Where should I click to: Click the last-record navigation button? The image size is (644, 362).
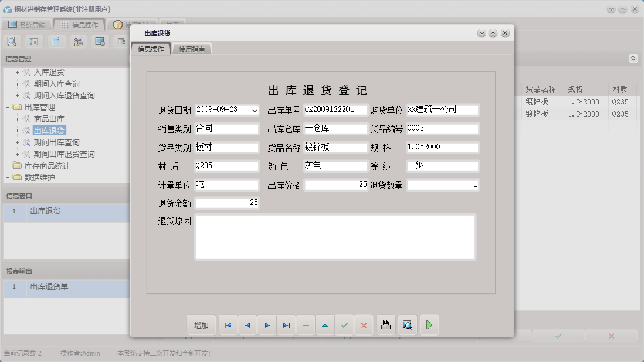(x=286, y=325)
